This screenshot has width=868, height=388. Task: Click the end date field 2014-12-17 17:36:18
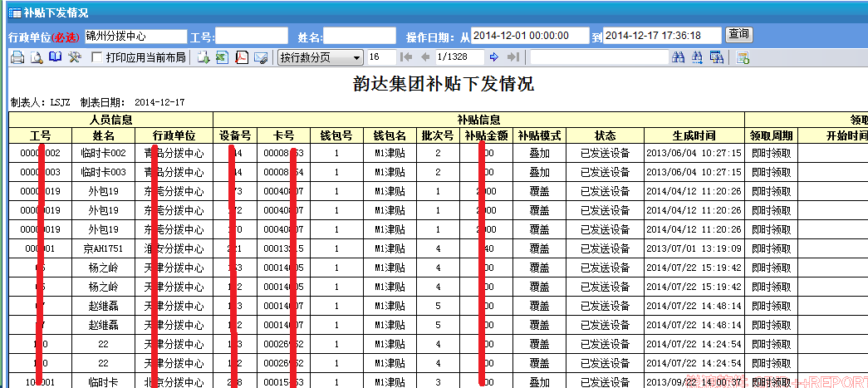(x=662, y=36)
